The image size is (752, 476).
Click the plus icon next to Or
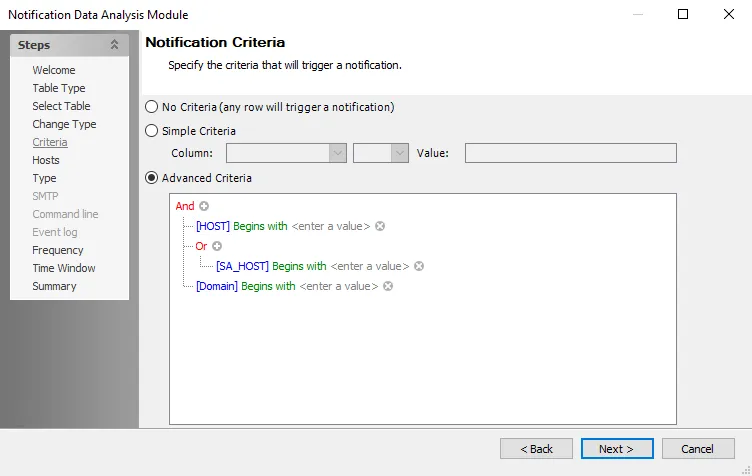[217, 246]
